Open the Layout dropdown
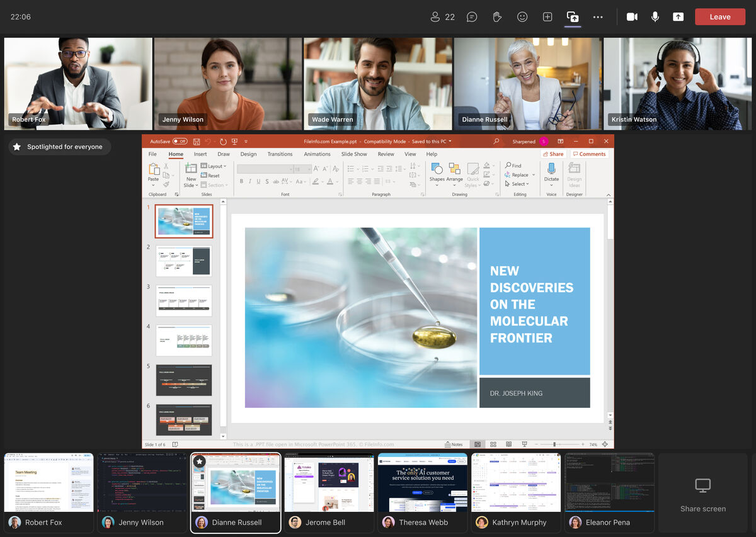The height and width of the screenshot is (537, 756). pyautogui.click(x=214, y=166)
